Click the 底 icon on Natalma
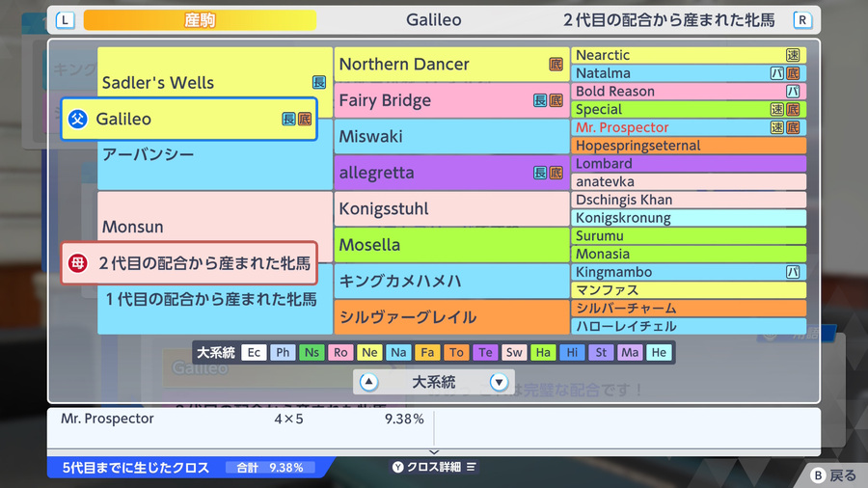This screenshot has width=868, height=488. pyautogui.click(x=793, y=73)
